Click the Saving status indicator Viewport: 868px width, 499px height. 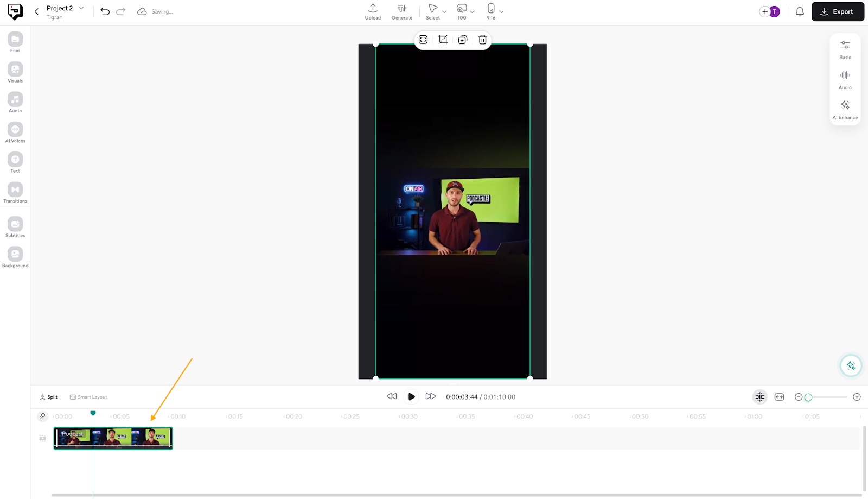(x=155, y=11)
